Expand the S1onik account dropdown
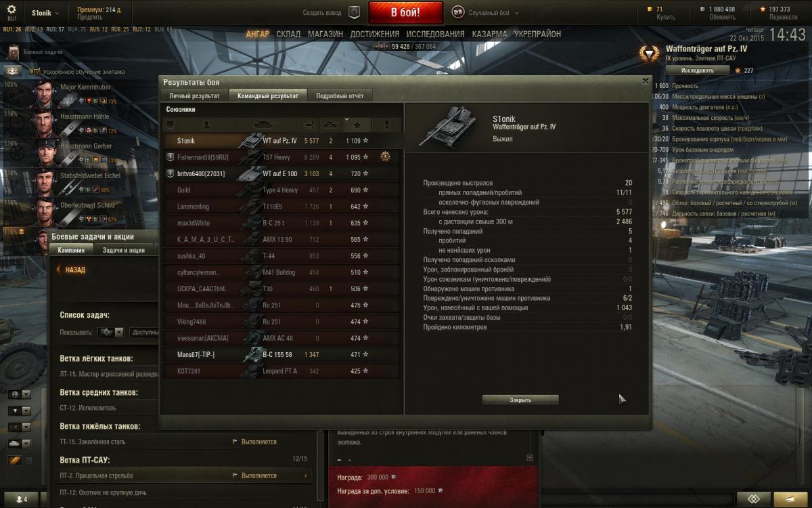 tap(45, 13)
